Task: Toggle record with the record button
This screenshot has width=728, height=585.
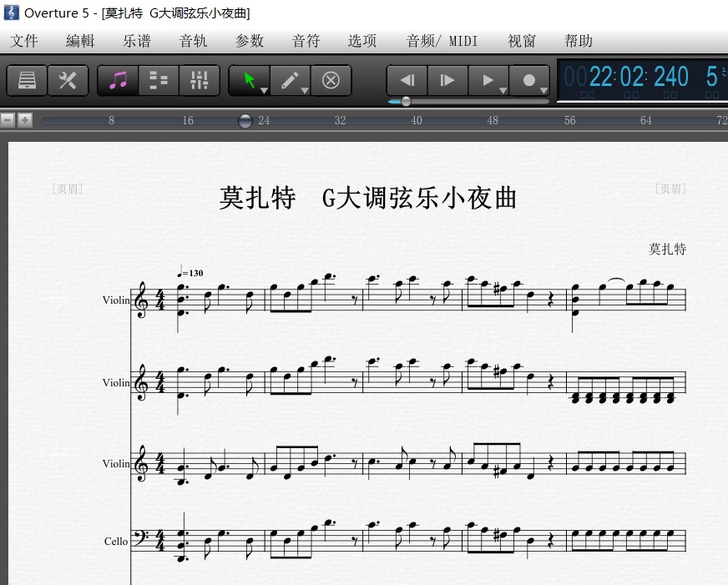Action: (528, 80)
